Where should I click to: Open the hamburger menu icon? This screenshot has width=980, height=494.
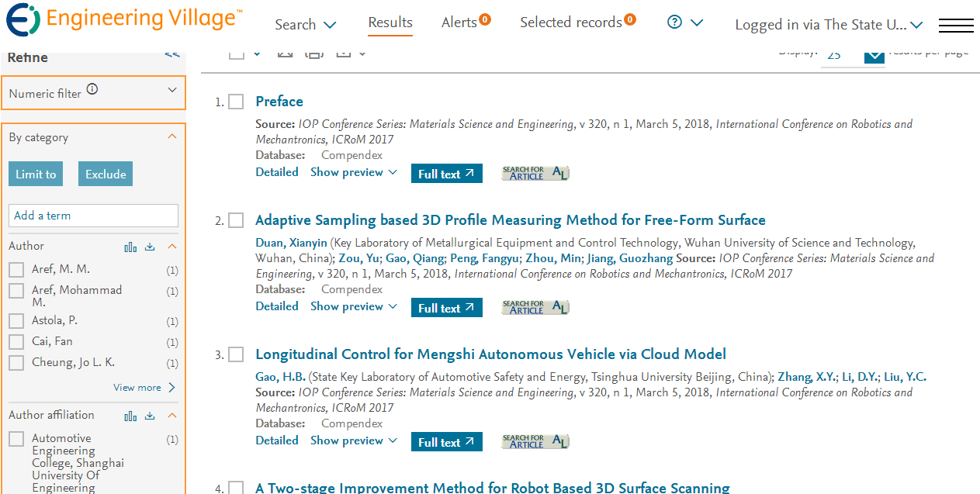coord(956,26)
